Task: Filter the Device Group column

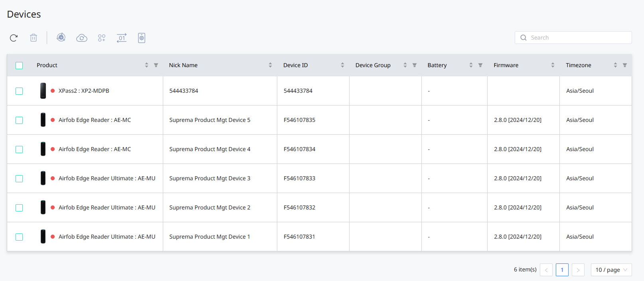Action: point(415,65)
